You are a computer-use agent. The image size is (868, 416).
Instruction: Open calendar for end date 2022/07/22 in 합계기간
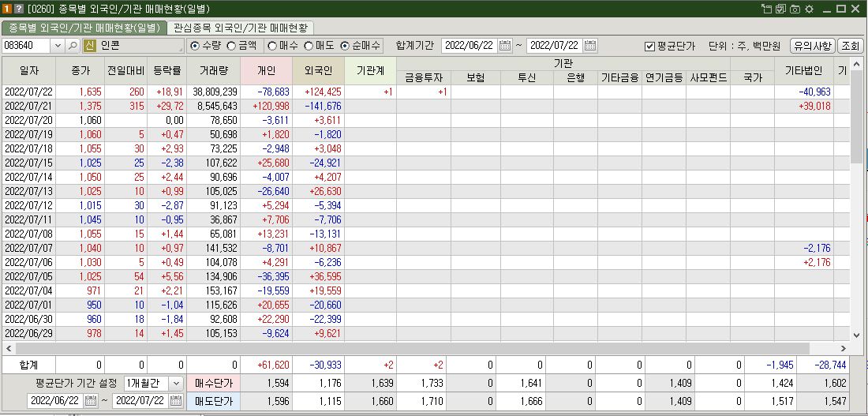(590, 46)
